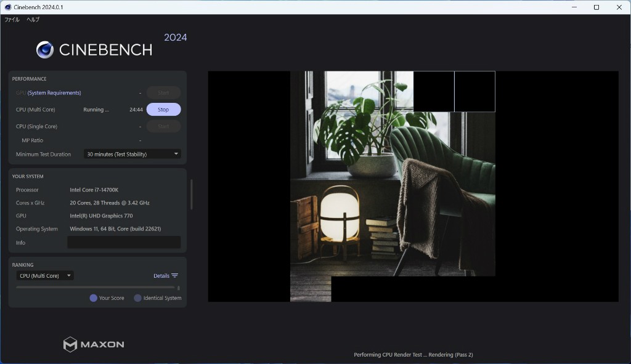The width and height of the screenshot is (631, 364).
Task: Click the GPU test Start button
Action: [x=163, y=93]
